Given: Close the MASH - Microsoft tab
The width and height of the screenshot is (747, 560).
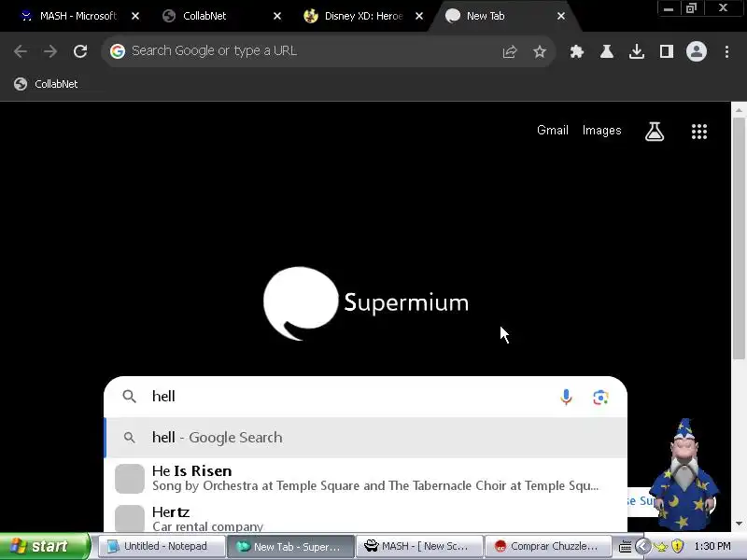Looking at the screenshot, I should [x=135, y=16].
